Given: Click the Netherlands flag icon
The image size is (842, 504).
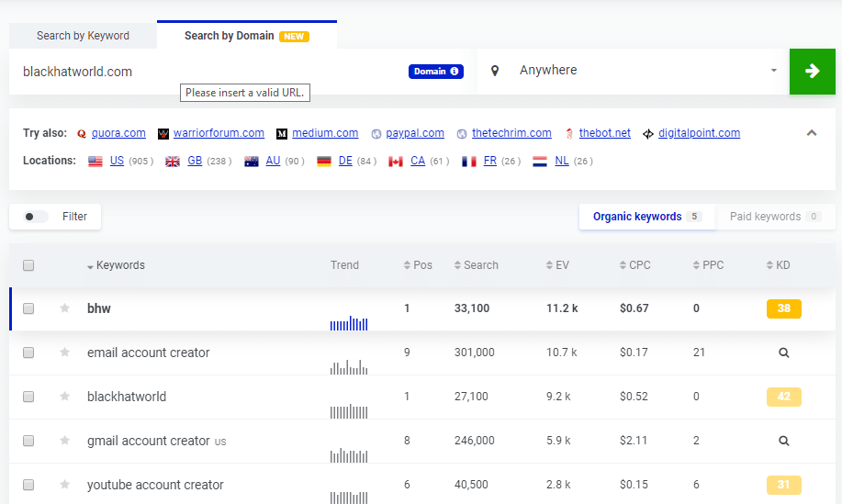Looking at the screenshot, I should tap(540, 161).
